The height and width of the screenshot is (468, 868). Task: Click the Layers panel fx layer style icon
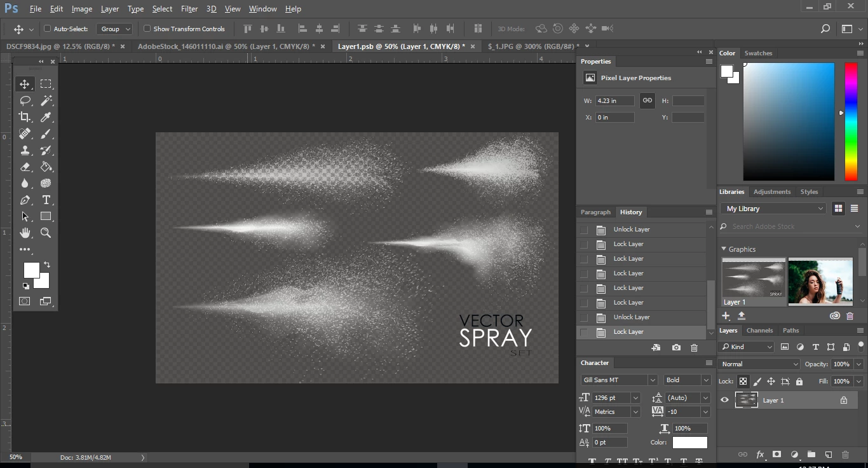click(760, 455)
